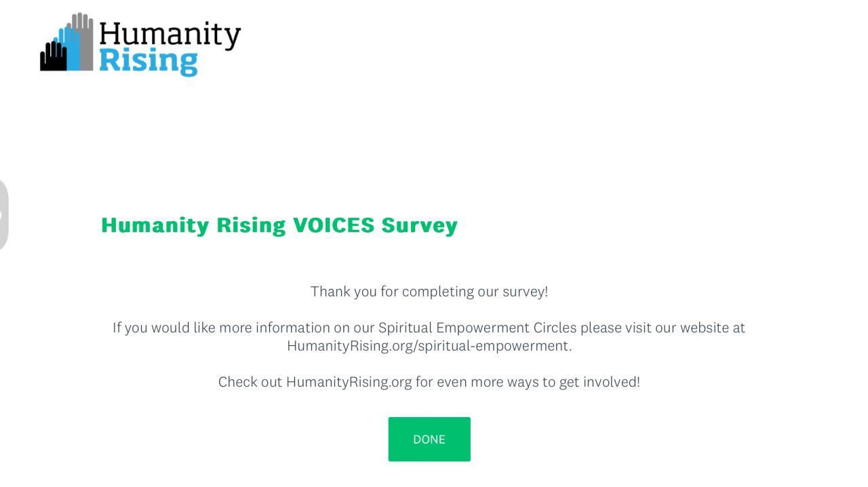Click "HumanityRising.org" in the "Check out" line
The image size is (868, 487).
point(349,382)
